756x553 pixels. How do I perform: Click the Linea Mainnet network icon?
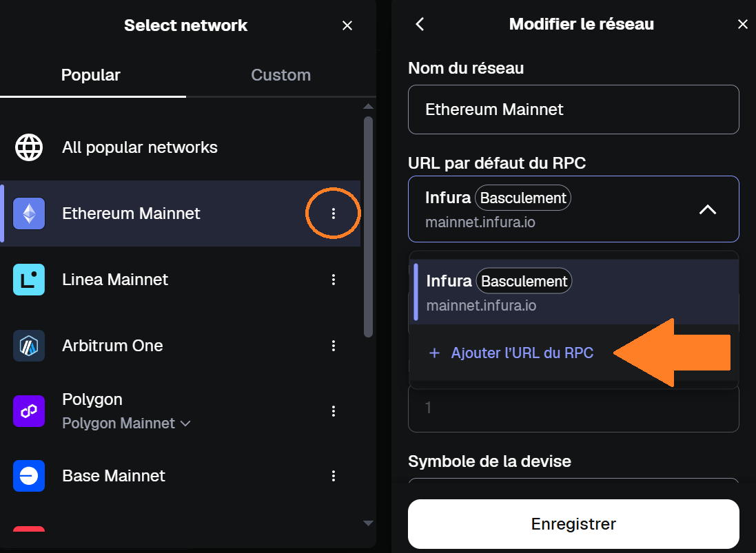[28, 280]
